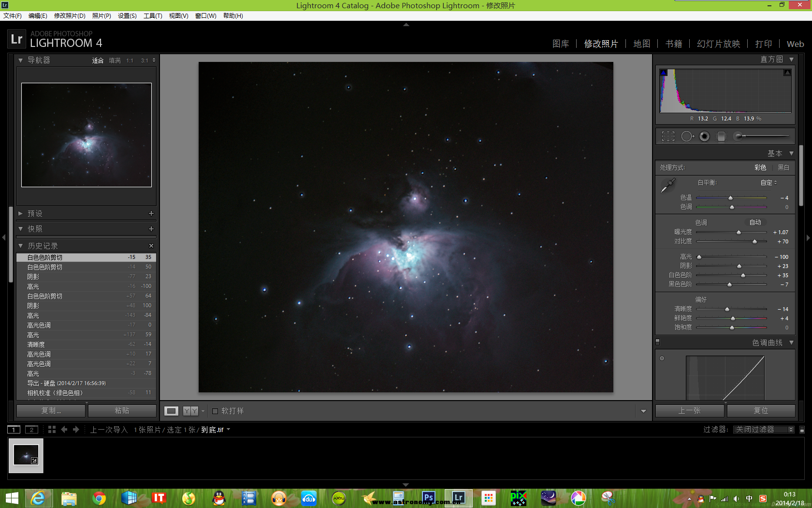The width and height of the screenshot is (812, 508).
Task: Go back with filmstrip left arrow
Action: [x=64, y=430]
